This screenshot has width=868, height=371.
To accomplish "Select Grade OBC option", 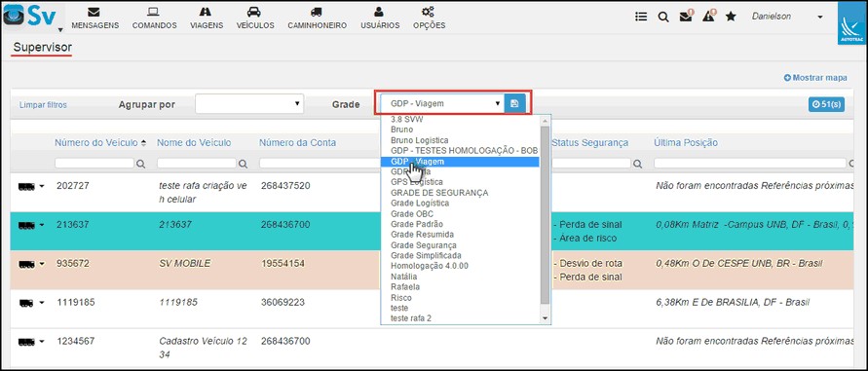I will pyautogui.click(x=412, y=214).
